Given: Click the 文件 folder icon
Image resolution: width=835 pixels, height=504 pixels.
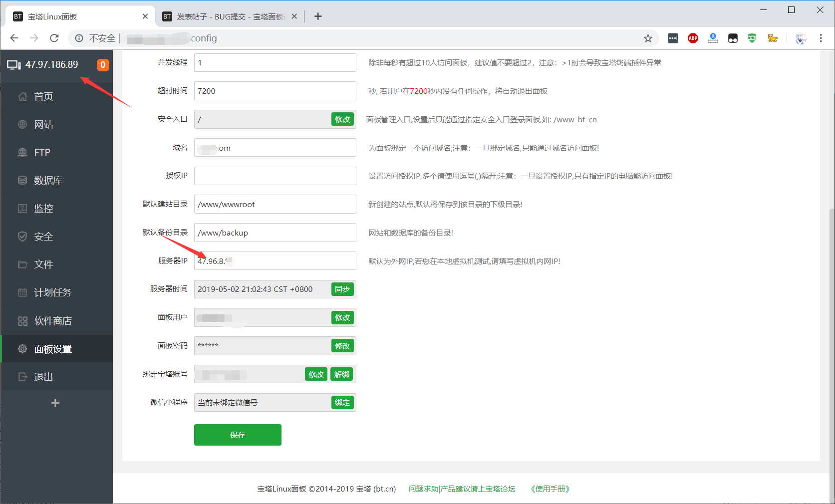Looking at the screenshot, I should (22, 264).
